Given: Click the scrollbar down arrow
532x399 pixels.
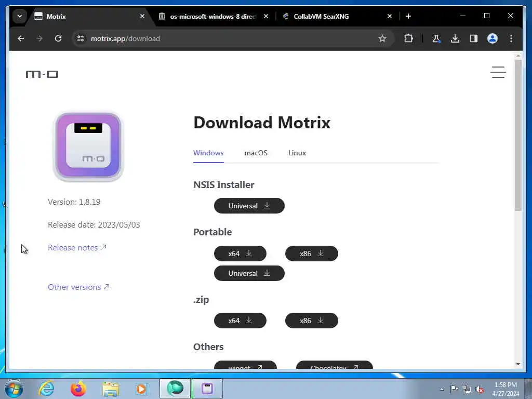Looking at the screenshot, I should click(518, 364).
